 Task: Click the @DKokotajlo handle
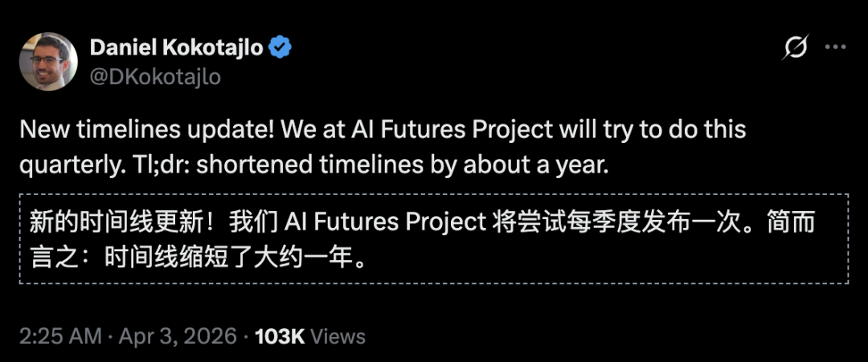pyautogui.click(x=155, y=76)
